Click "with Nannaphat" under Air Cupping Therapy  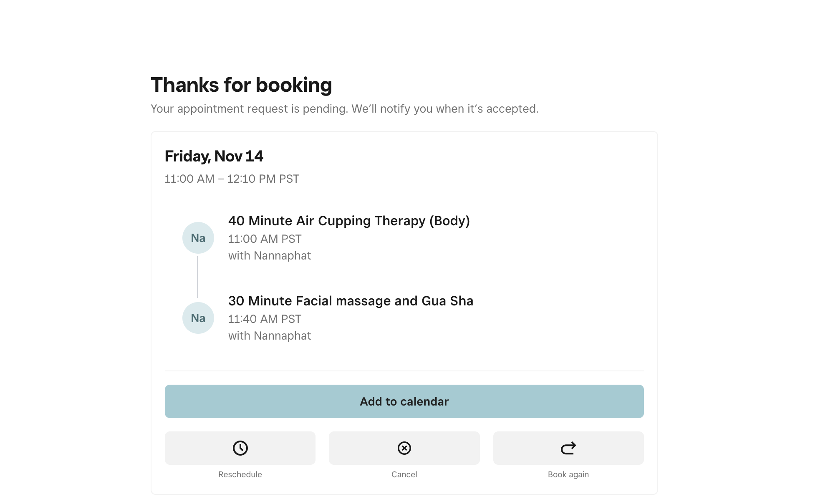click(270, 256)
